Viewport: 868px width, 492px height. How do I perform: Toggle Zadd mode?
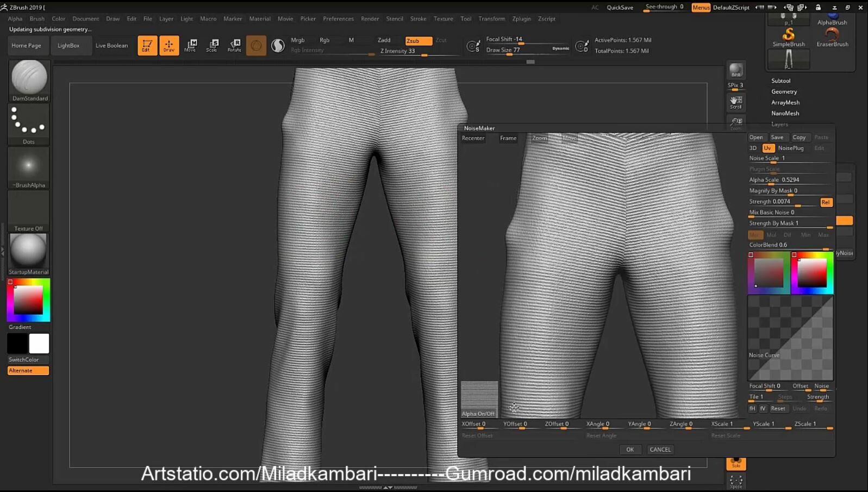click(x=384, y=40)
